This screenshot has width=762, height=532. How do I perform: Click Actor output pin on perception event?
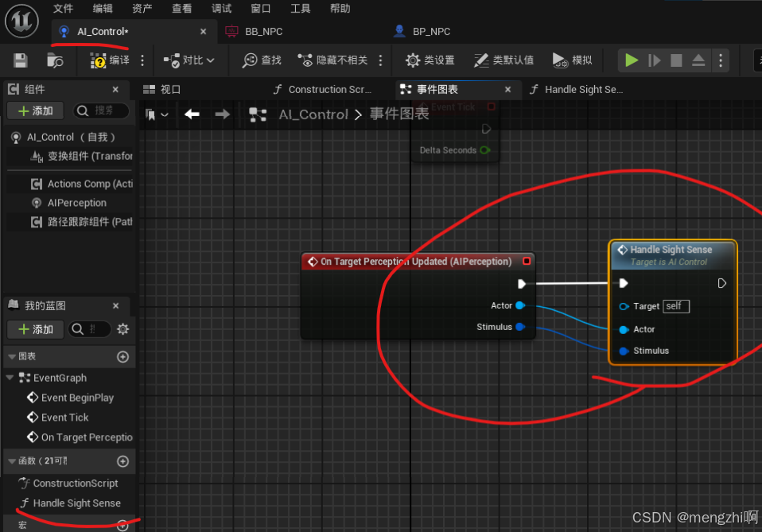(x=520, y=305)
